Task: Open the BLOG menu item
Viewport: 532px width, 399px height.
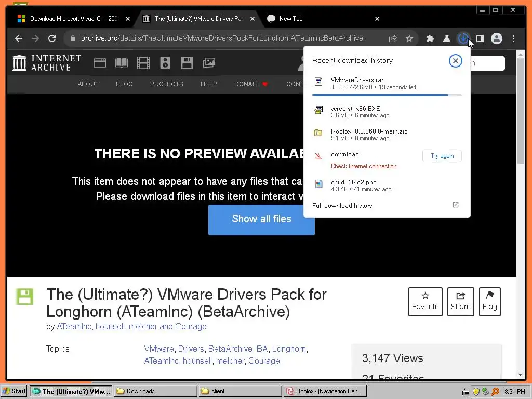Action: pos(124,84)
